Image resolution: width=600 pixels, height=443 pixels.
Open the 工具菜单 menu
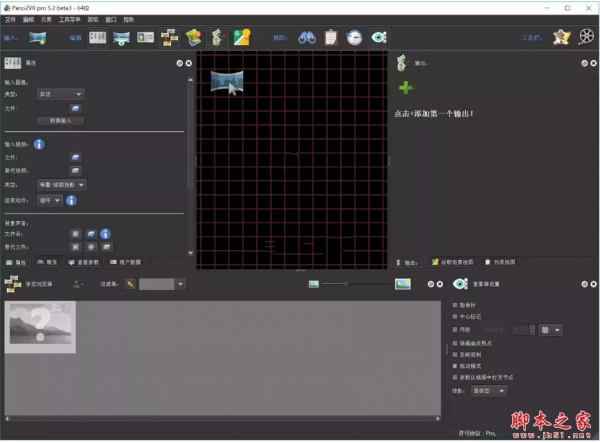(69, 20)
